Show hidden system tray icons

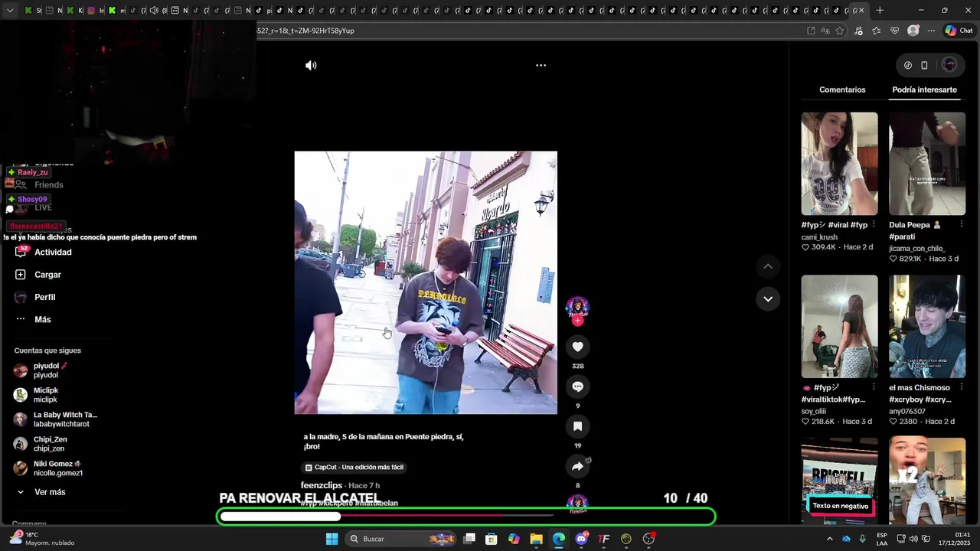tap(829, 539)
